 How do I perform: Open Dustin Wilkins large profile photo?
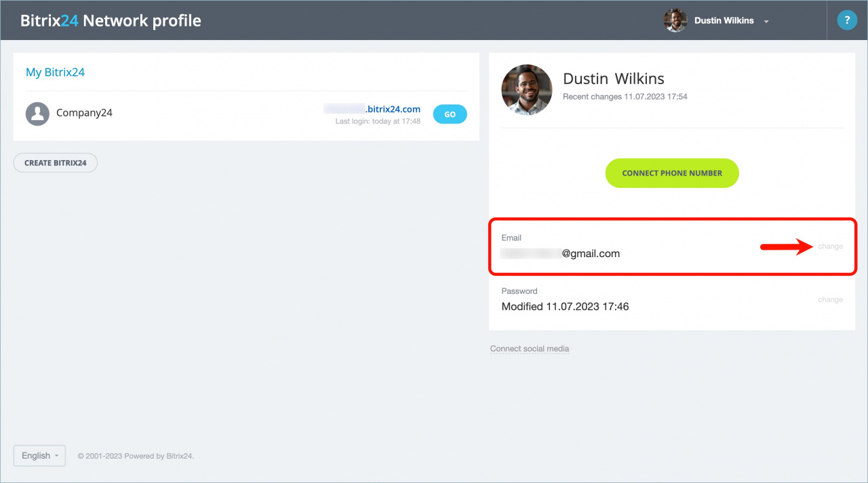click(527, 90)
